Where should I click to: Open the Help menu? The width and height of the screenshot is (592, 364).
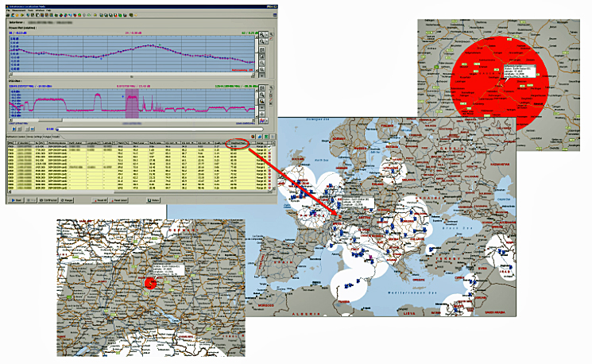click(x=48, y=10)
